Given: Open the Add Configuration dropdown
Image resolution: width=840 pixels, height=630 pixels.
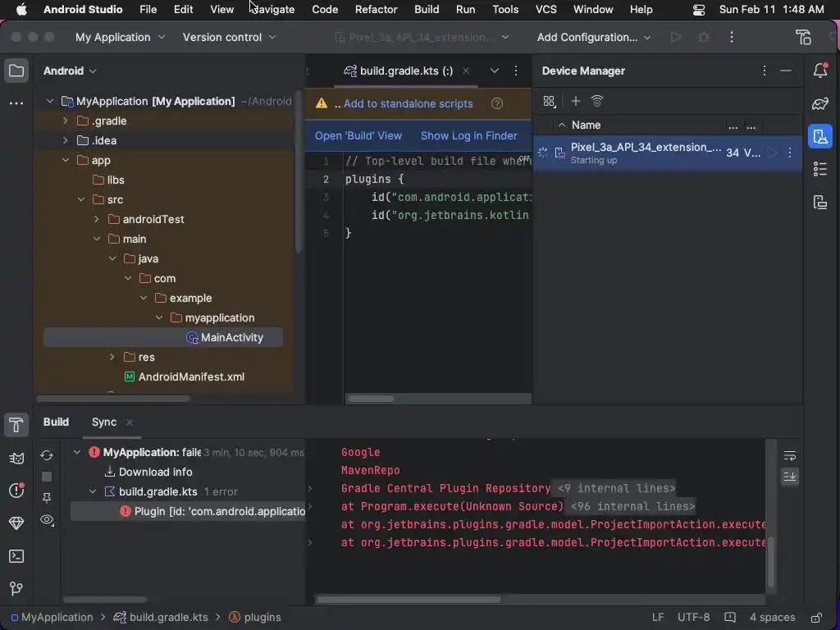Looking at the screenshot, I should [x=594, y=37].
